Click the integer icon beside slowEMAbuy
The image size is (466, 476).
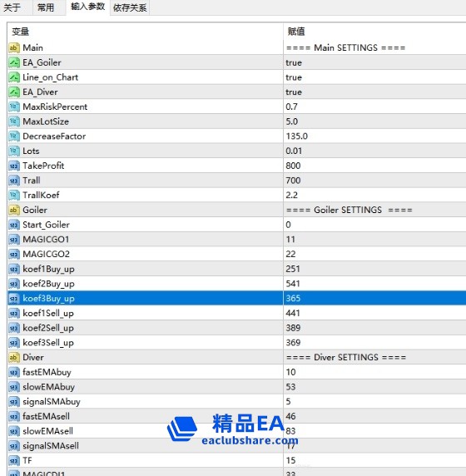(13, 387)
